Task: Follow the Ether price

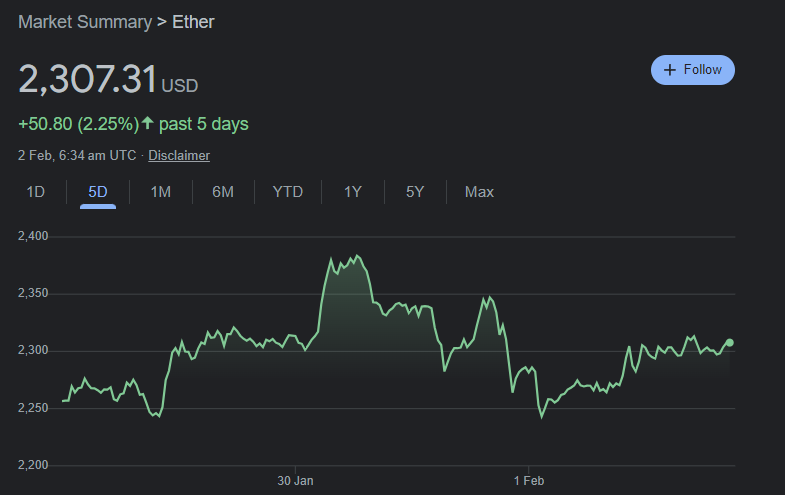Action: [x=692, y=70]
